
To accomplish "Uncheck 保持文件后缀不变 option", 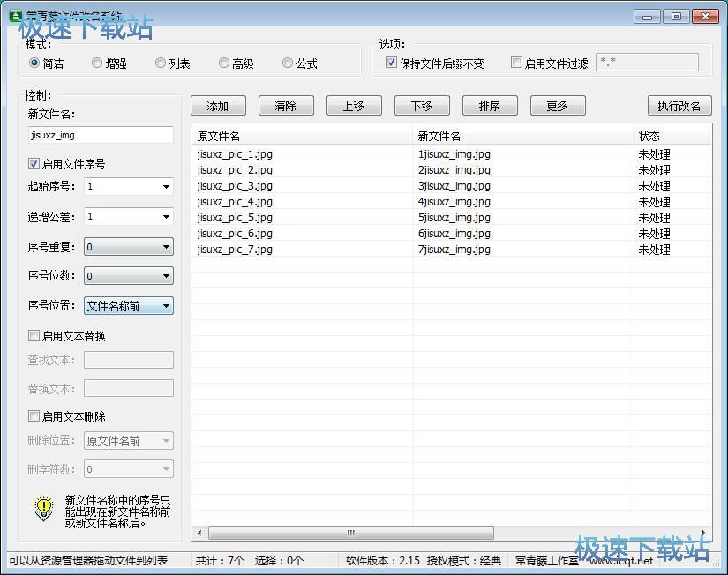I will pyautogui.click(x=390, y=62).
